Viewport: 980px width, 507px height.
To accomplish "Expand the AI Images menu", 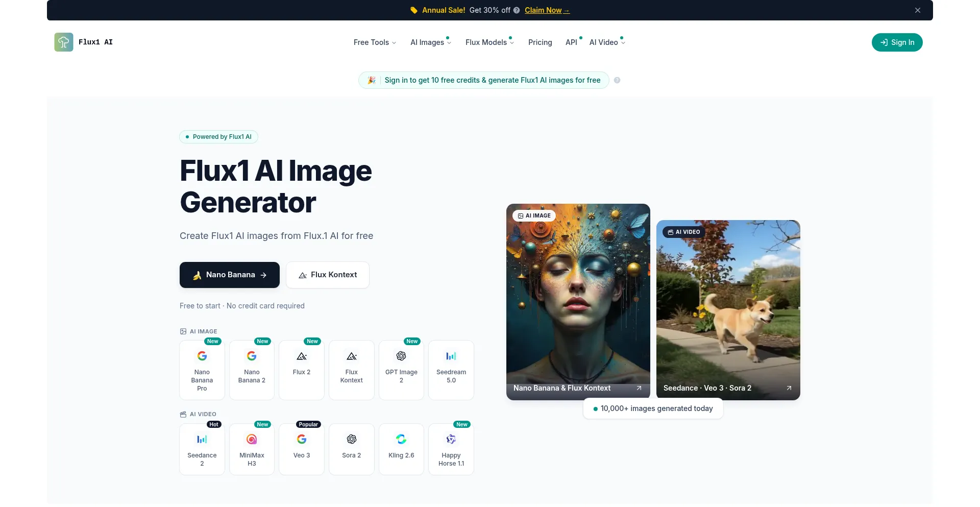I will (x=431, y=42).
